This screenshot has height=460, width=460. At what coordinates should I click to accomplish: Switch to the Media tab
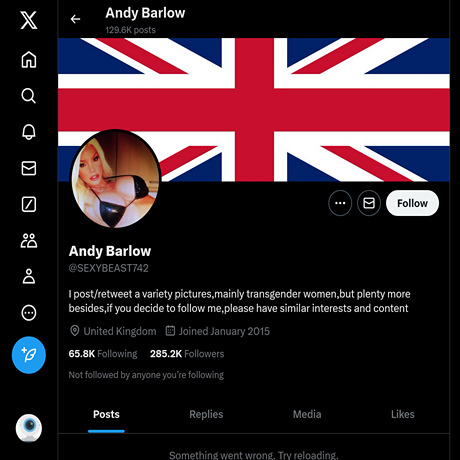tap(307, 414)
